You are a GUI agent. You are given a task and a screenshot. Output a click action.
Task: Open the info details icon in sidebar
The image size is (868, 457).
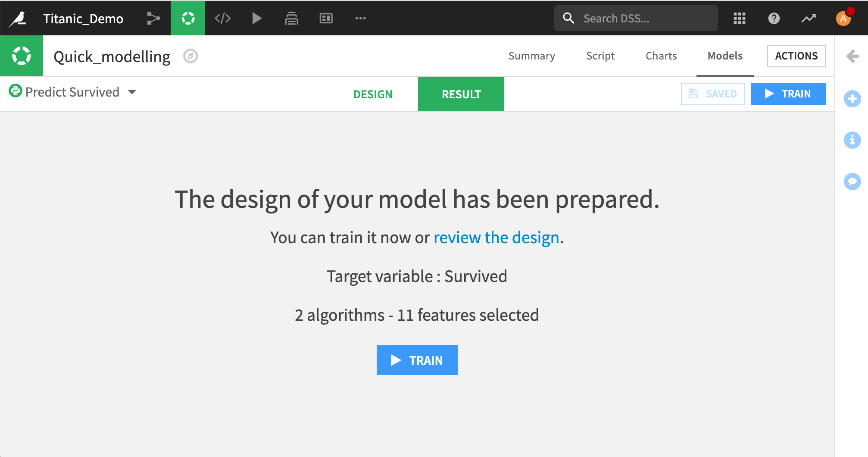pyautogui.click(x=852, y=140)
